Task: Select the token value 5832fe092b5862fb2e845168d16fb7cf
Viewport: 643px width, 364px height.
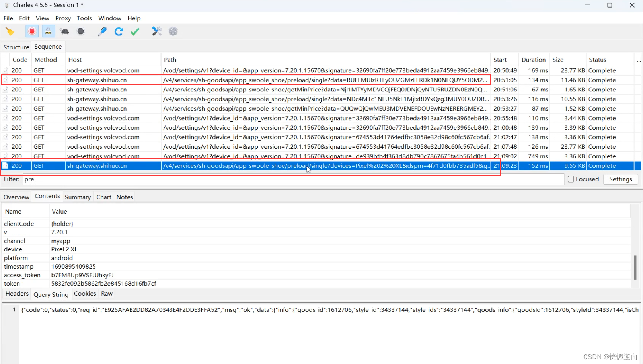Action: coord(103,284)
